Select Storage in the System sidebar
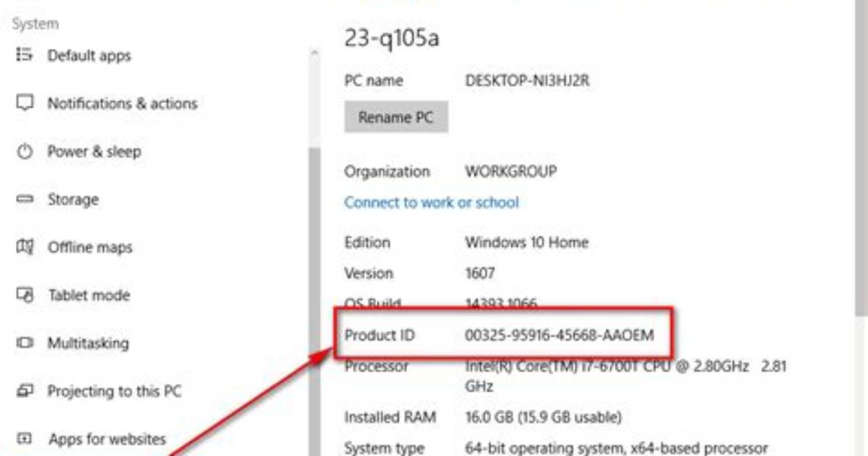 pyautogui.click(x=73, y=200)
